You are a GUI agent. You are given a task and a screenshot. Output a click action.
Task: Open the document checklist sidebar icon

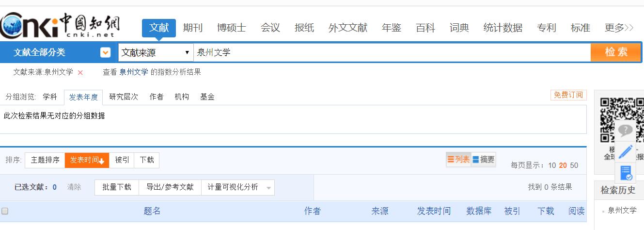(625, 173)
